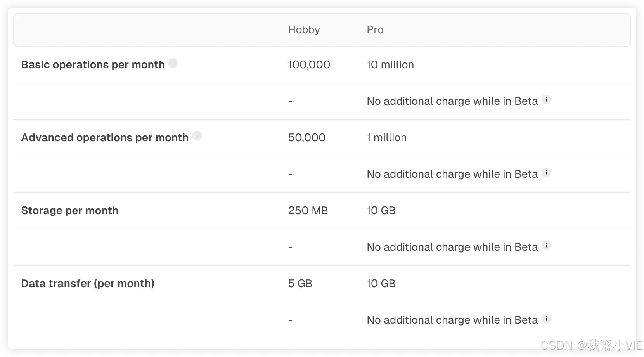Image resolution: width=644 pixels, height=357 pixels.
Task: Click the "Storage per month" label
Action: [x=70, y=210]
